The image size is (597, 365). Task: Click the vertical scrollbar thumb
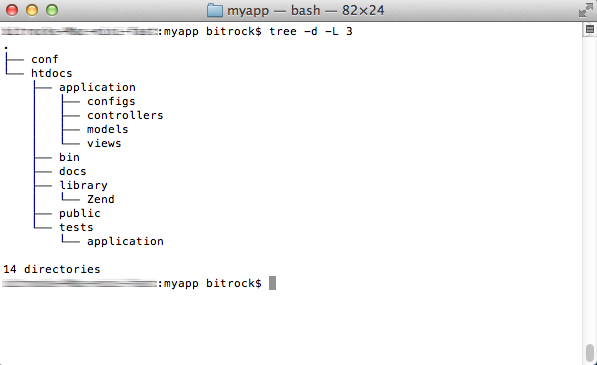pos(590,354)
